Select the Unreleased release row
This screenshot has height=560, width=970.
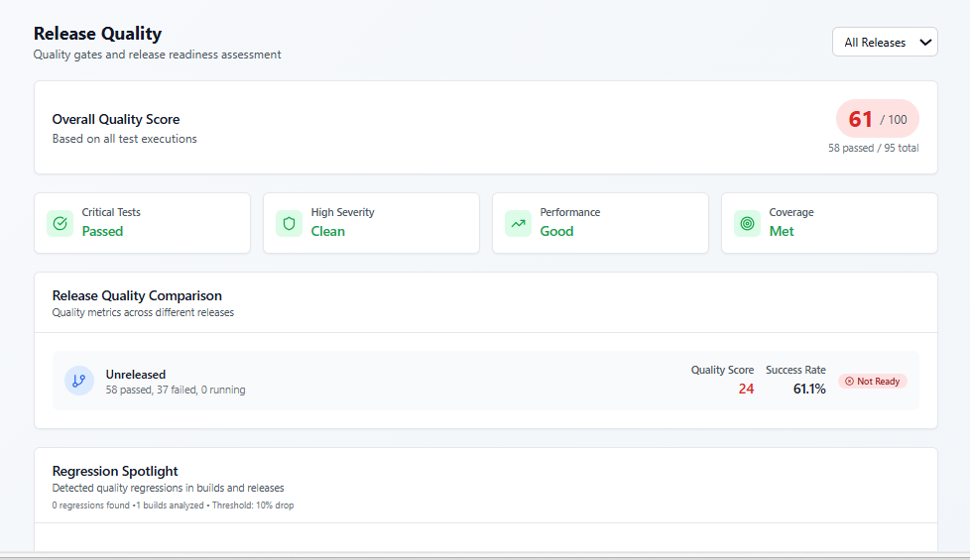[x=397, y=381]
